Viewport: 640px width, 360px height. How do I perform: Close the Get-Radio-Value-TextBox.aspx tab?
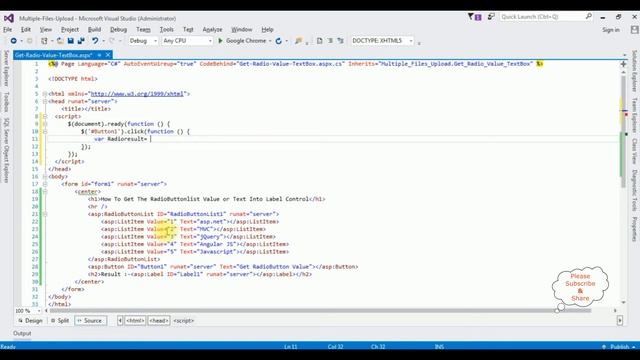click(x=108, y=55)
